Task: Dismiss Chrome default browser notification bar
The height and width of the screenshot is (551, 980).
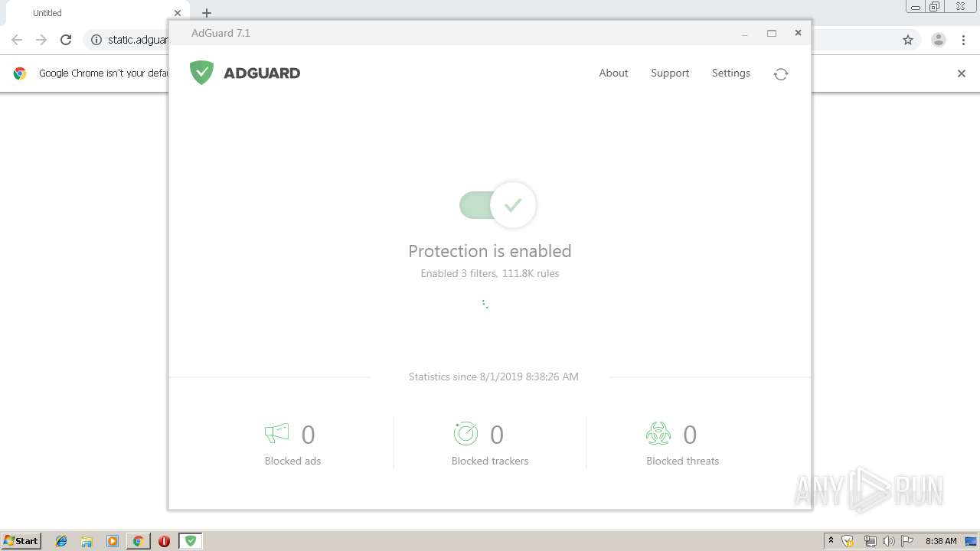Action: point(962,73)
